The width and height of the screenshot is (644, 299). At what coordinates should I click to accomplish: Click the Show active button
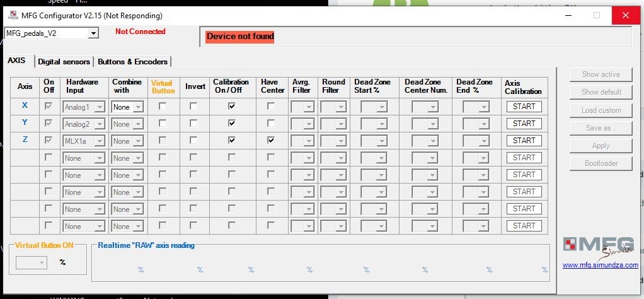click(x=601, y=74)
